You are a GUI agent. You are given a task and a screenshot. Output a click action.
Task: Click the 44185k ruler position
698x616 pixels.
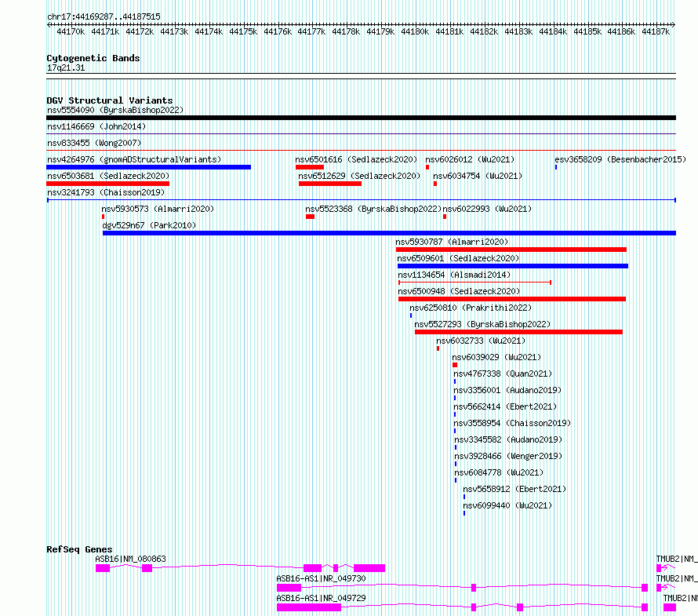(x=587, y=31)
